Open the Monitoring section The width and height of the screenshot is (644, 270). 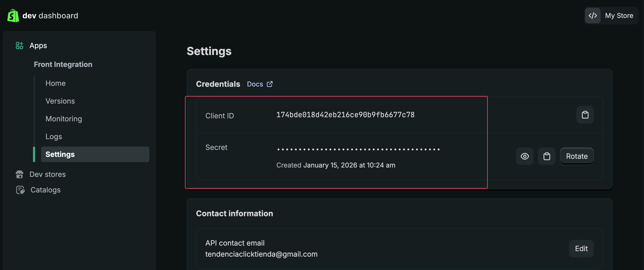pos(64,119)
